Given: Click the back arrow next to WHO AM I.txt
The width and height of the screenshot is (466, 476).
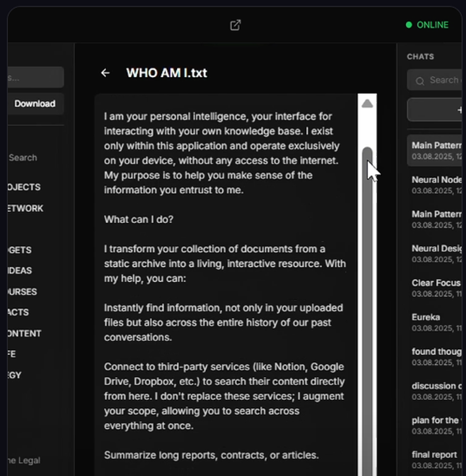Looking at the screenshot, I should [x=105, y=73].
